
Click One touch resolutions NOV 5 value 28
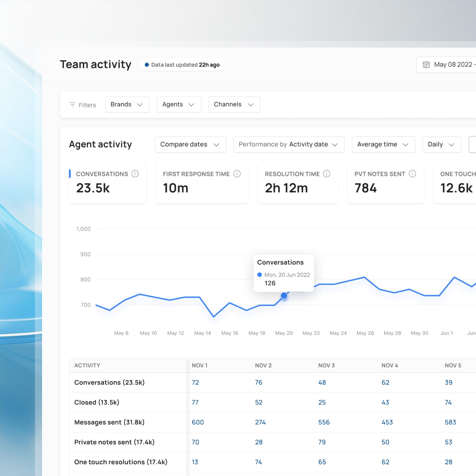pyautogui.click(x=449, y=462)
